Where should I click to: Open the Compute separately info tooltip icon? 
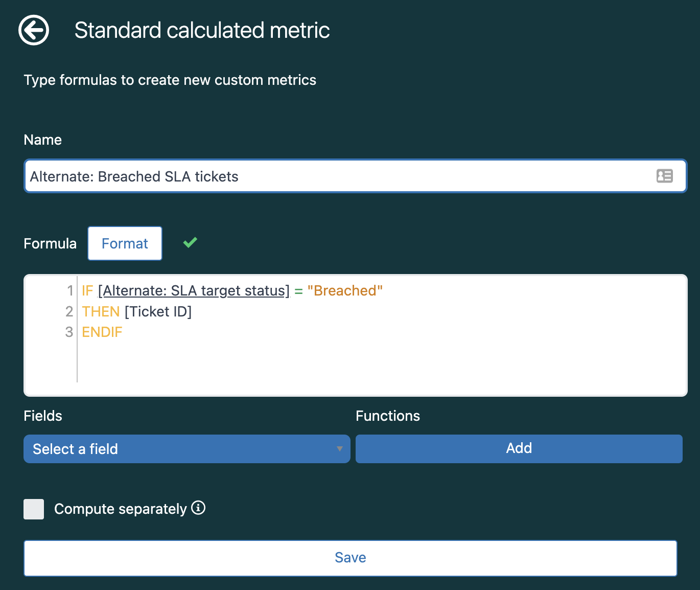coord(198,508)
